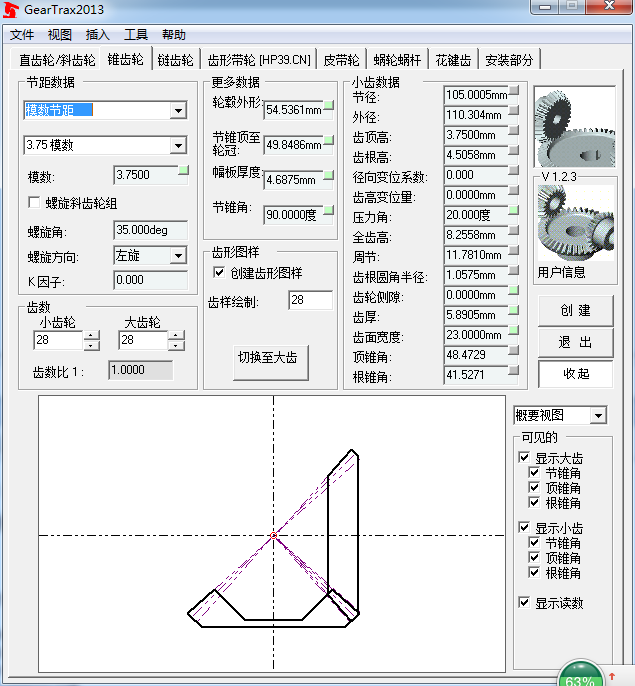
Task: Click the K因子 input field
Action: [x=151, y=280]
